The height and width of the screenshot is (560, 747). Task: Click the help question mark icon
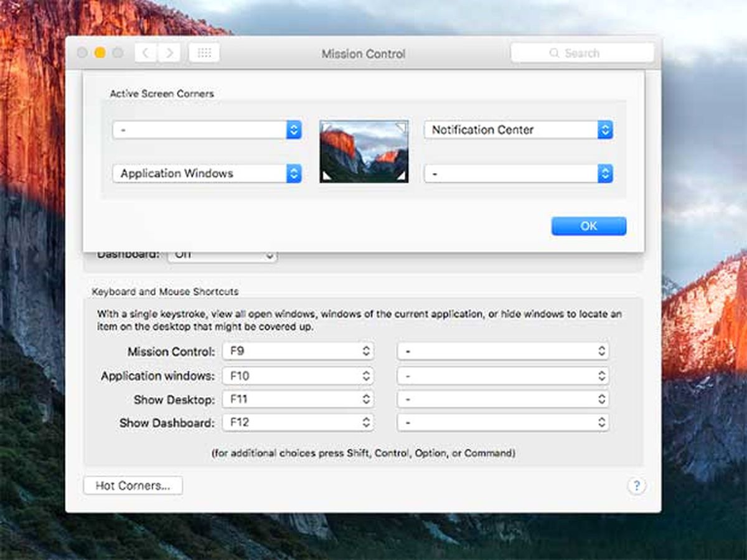tap(637, 485)
